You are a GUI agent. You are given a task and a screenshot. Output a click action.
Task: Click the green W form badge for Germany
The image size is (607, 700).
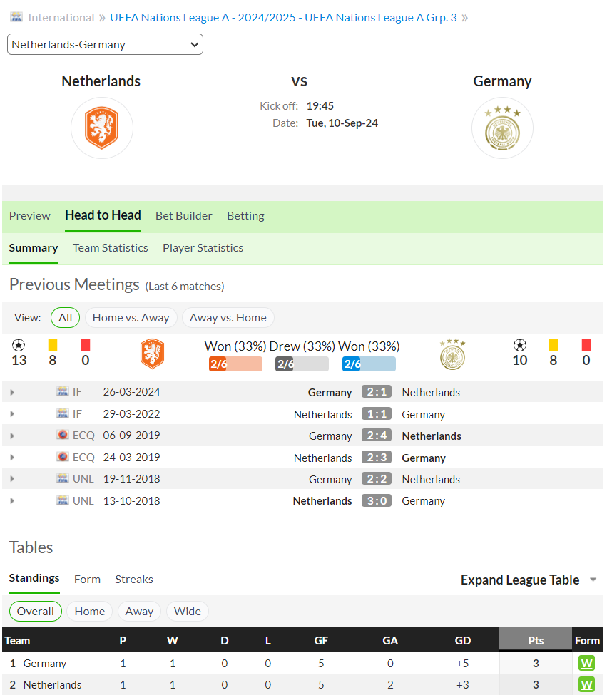point(586,664)
